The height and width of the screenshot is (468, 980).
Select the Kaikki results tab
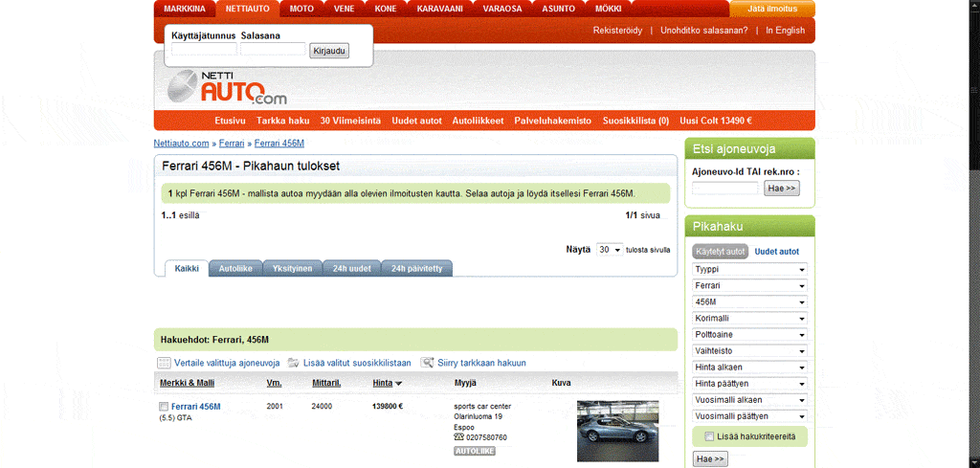click(187, 268)
